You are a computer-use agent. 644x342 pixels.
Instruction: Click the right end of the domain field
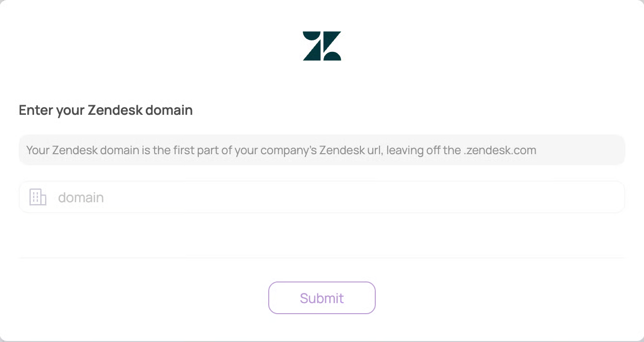point(609,197)
